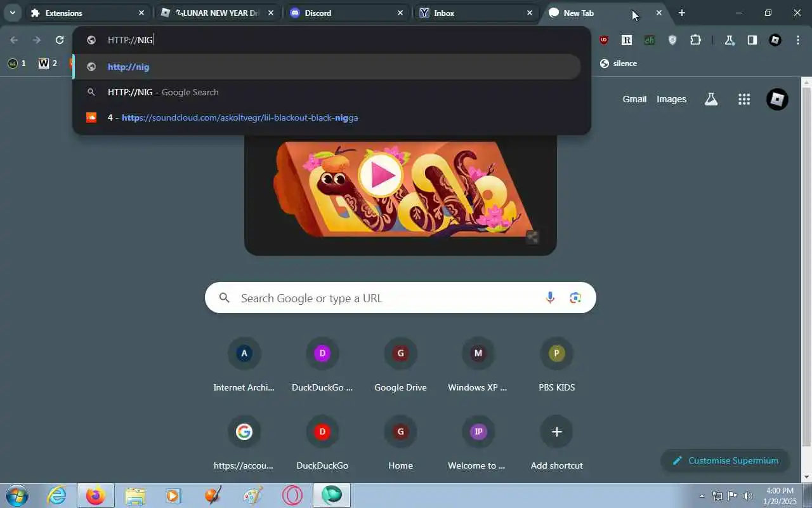
Task: Start voice search with microphone icon
Action: tap(550, 298)
